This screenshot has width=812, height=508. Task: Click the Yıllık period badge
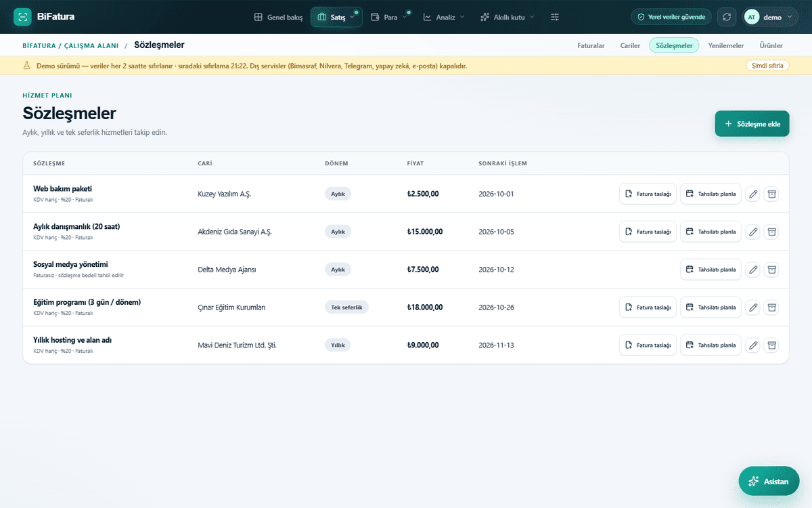pyautogui.click(x=338, y=345)
